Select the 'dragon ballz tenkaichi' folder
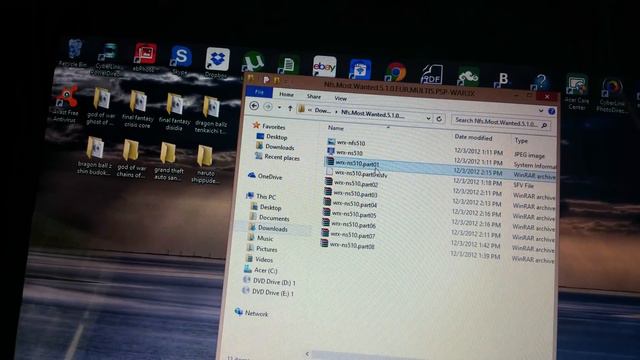Screen dimensions: 640x360 click(211, 115)
